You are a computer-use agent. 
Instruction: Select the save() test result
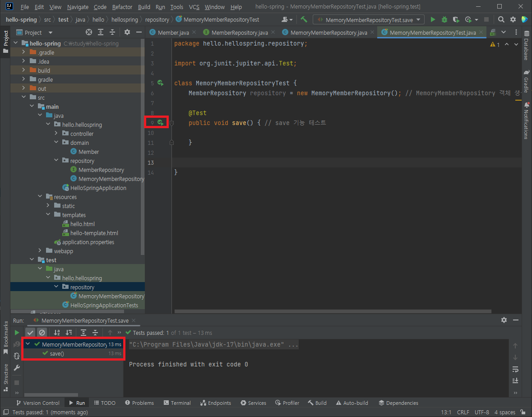tap(57, 353)
